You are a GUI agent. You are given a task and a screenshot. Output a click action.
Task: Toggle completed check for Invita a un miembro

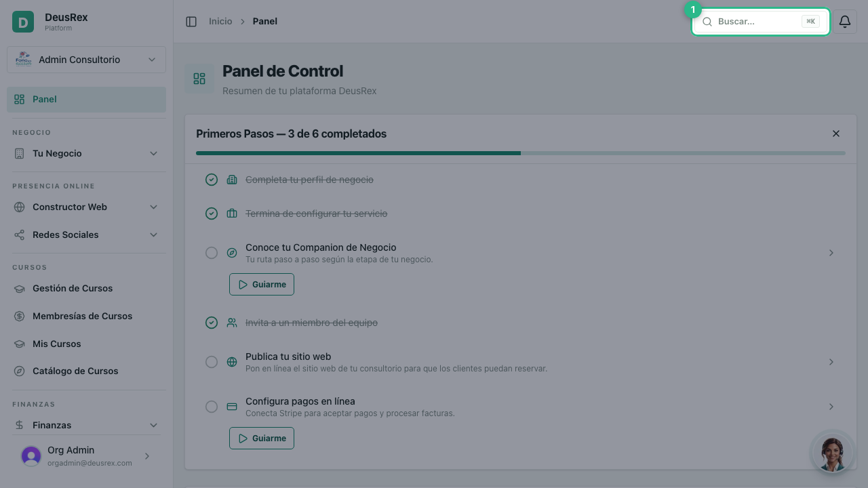click(212, 323)
